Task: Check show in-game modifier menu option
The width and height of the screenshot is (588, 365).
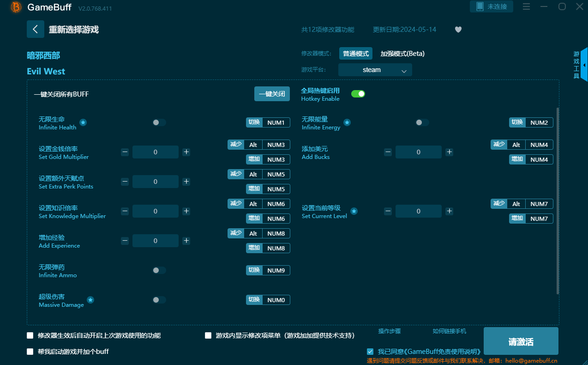Action: 208,335
